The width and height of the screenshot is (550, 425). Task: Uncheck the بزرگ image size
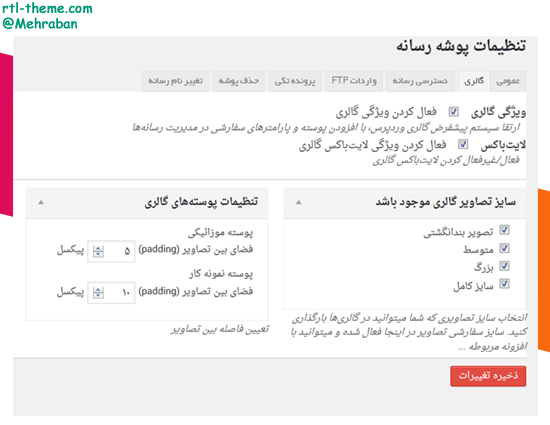click(x=504, y=266)
